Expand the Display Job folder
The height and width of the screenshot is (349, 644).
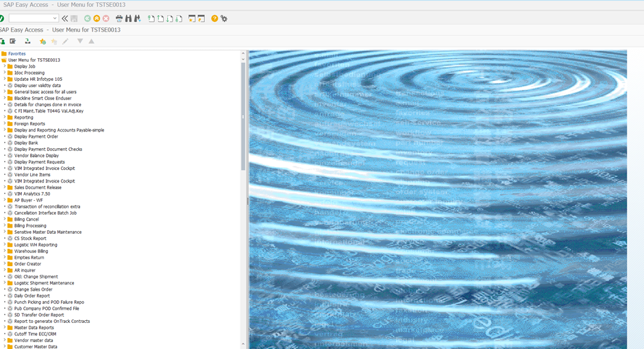pyautogui.click(x=4, y=67)
